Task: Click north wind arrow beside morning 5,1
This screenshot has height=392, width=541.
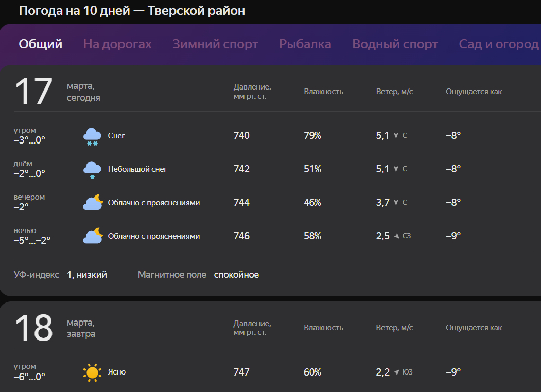Action: (396, 136)
